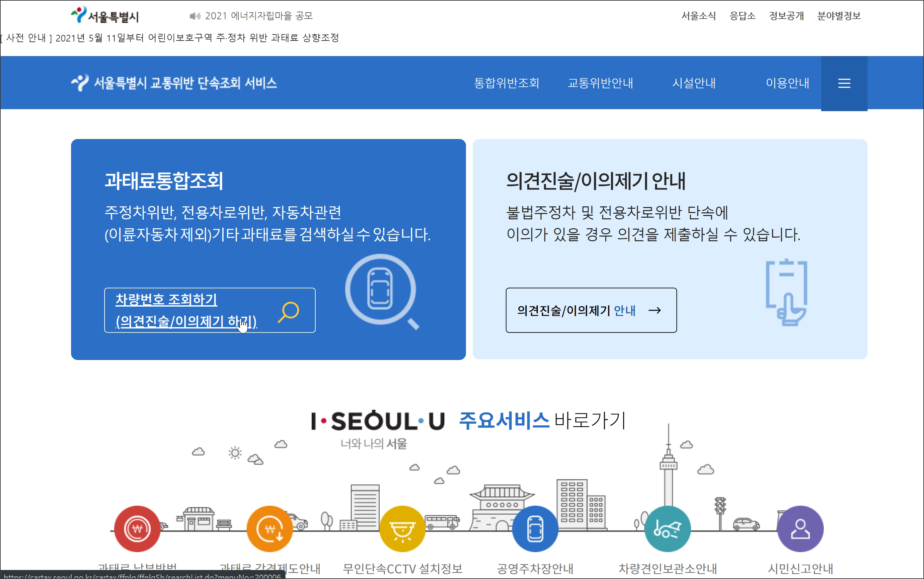Open the 정보공개 top link
Image resolution: width=924 pixels, height=579 pixels.
[786, 16]
